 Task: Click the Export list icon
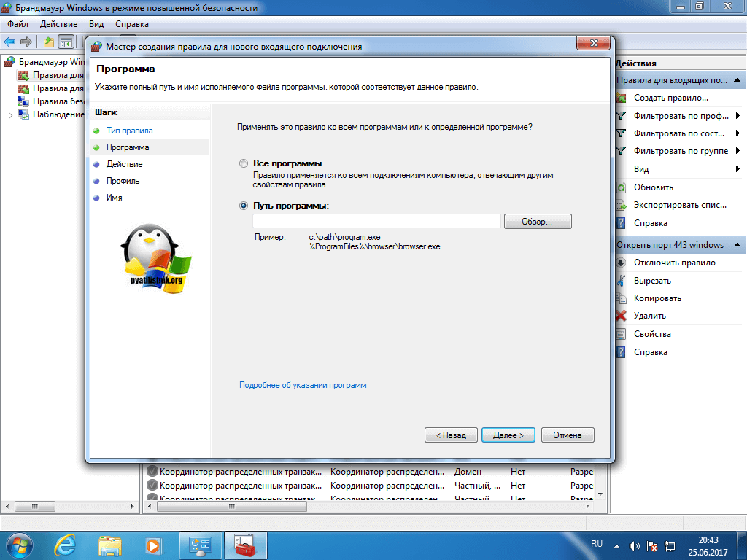[x=622, y=205]
